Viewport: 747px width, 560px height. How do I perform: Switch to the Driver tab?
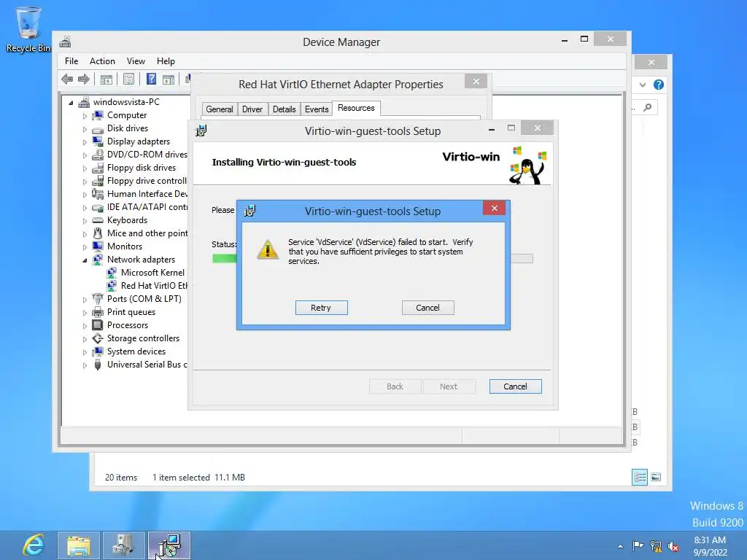pos(252,109)
